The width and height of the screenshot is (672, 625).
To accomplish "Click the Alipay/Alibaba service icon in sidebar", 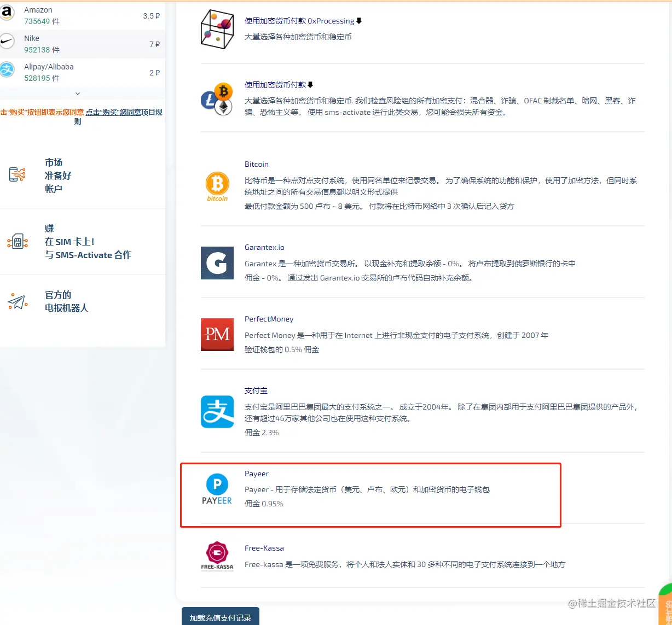I will pyautogui.click(x=7, y=69).
